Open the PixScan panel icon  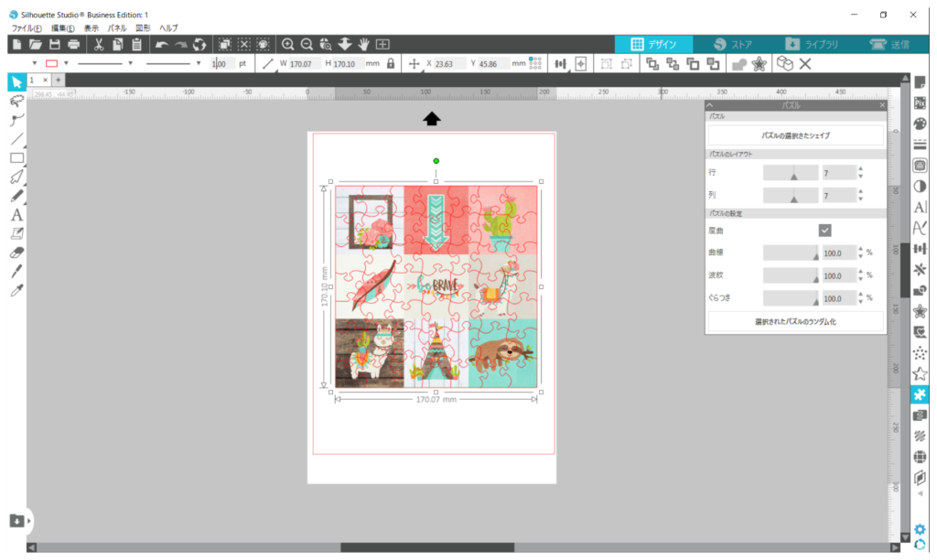(x=920, y=102)
